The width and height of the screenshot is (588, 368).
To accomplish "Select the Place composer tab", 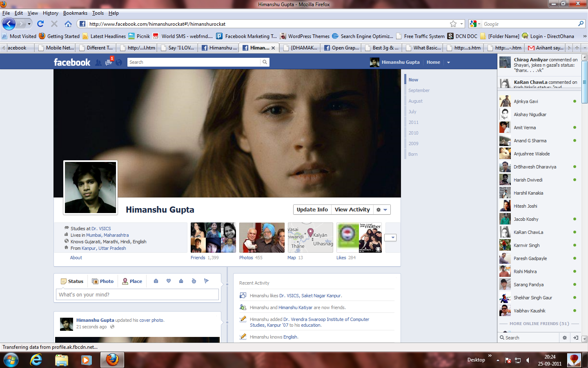I will click(132, 281).
